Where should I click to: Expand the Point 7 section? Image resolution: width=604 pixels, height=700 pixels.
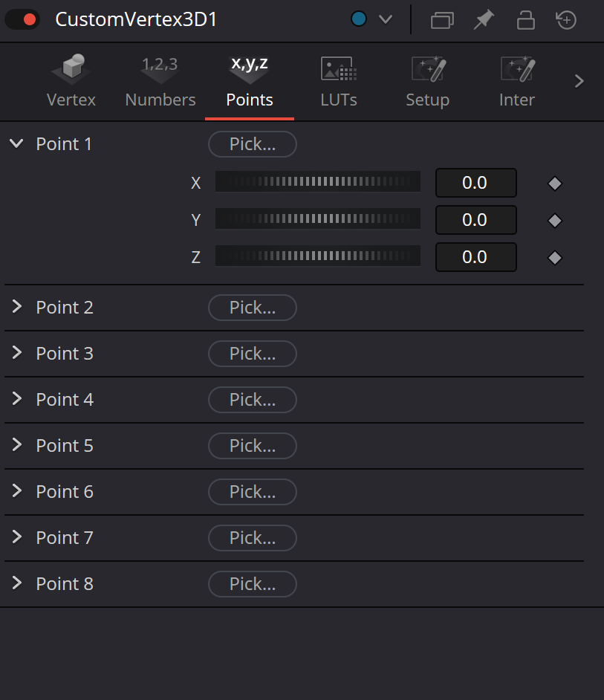17,537
